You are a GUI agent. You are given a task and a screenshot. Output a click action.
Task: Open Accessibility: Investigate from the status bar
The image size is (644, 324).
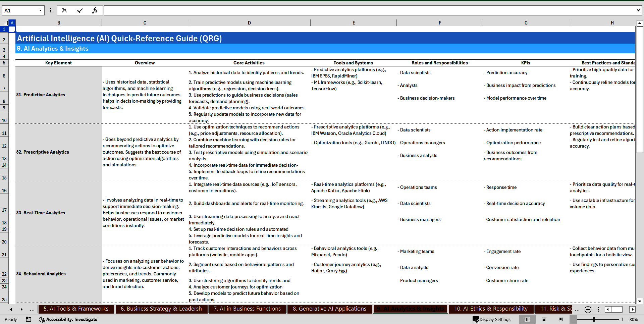coord(68,320)
